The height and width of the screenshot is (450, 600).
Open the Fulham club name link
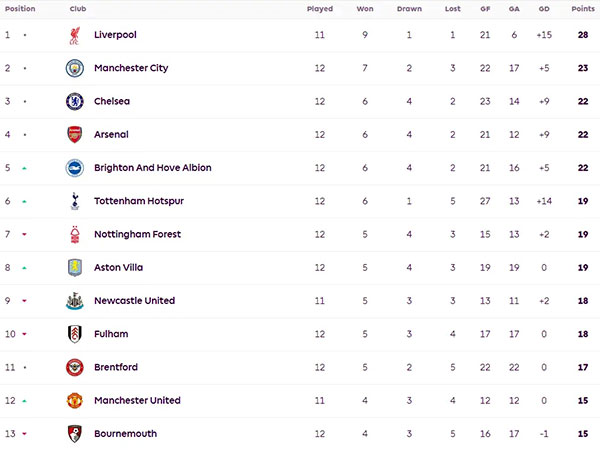(x=111, y=334)
